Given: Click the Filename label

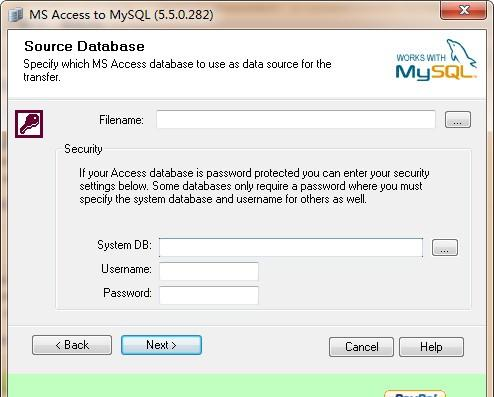Looking at the screenshot, I should (x=121, y=120).
